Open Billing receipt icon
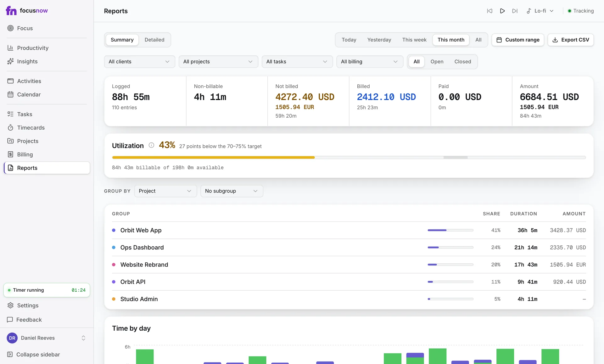Viewport: 604px width, 364px height. 10,154
